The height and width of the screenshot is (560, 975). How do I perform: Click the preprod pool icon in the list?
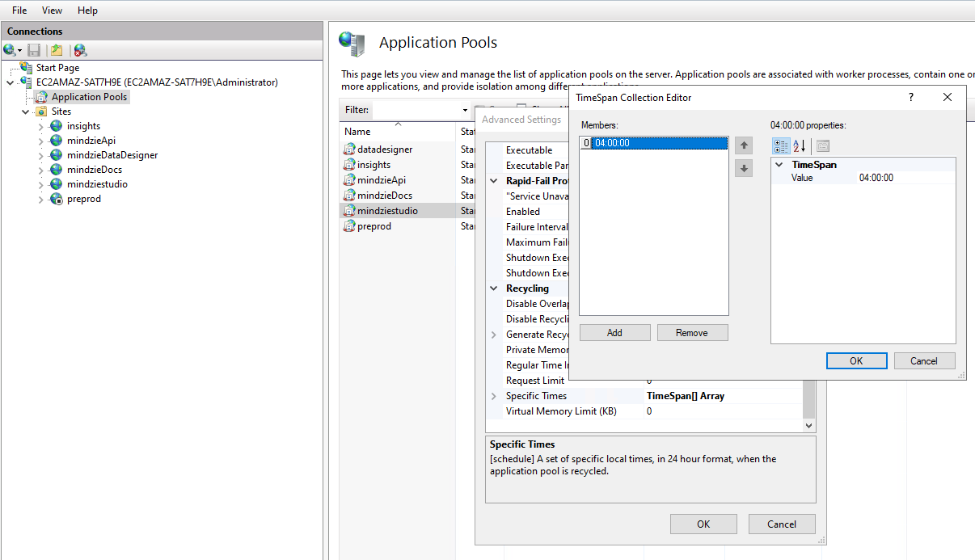coord(349,226)
